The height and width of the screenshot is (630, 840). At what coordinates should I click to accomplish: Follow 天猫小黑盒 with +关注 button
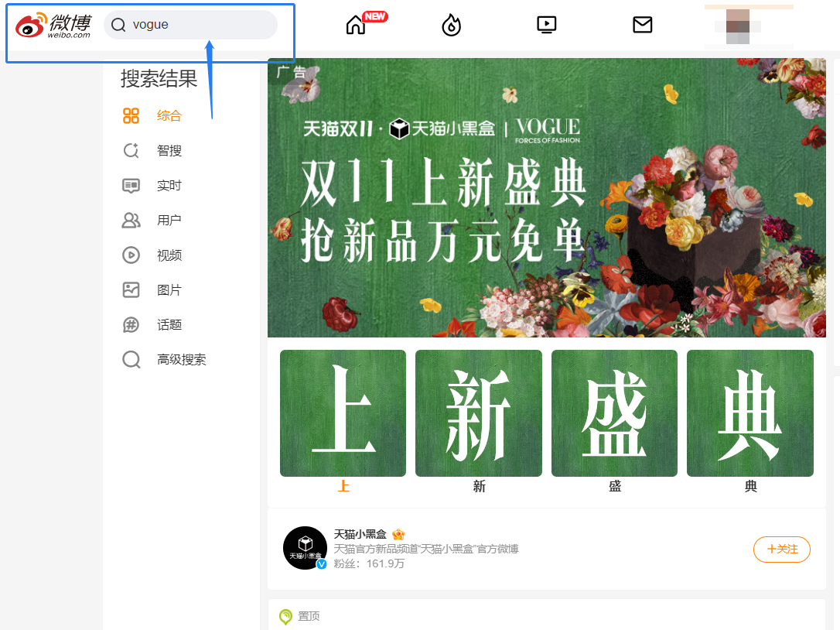click(x=782, y=549)
